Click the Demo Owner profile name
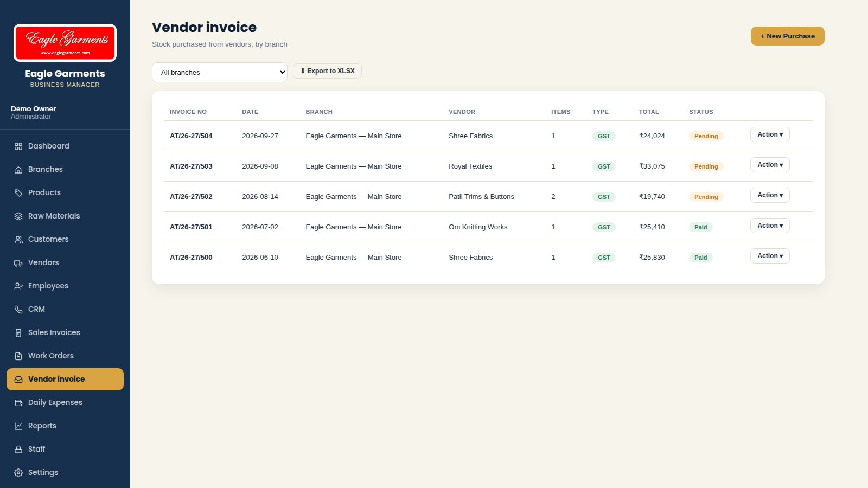Image resolution: width=868 pixels, height=488 pixels. (34, 109)
